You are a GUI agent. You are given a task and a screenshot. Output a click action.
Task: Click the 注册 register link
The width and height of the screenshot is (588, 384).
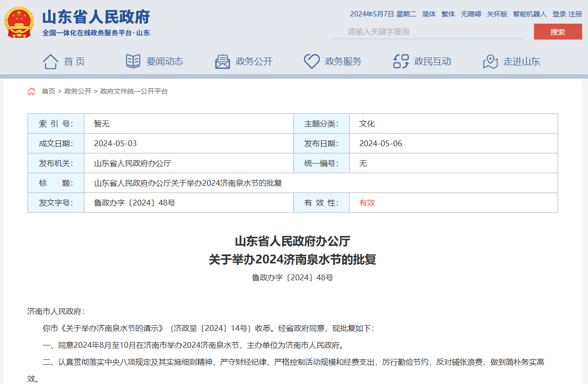pyautogui.click(x=575, y=14)
